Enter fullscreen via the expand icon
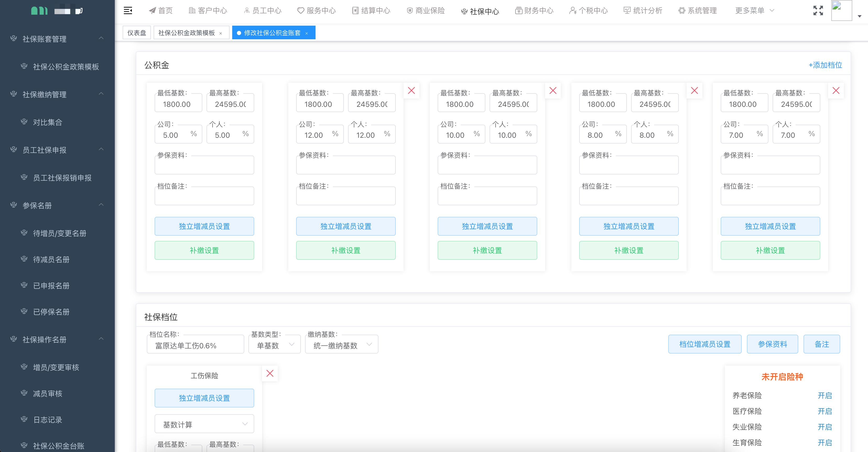Viewport: 868px width, 452px height. pos(818,10)
